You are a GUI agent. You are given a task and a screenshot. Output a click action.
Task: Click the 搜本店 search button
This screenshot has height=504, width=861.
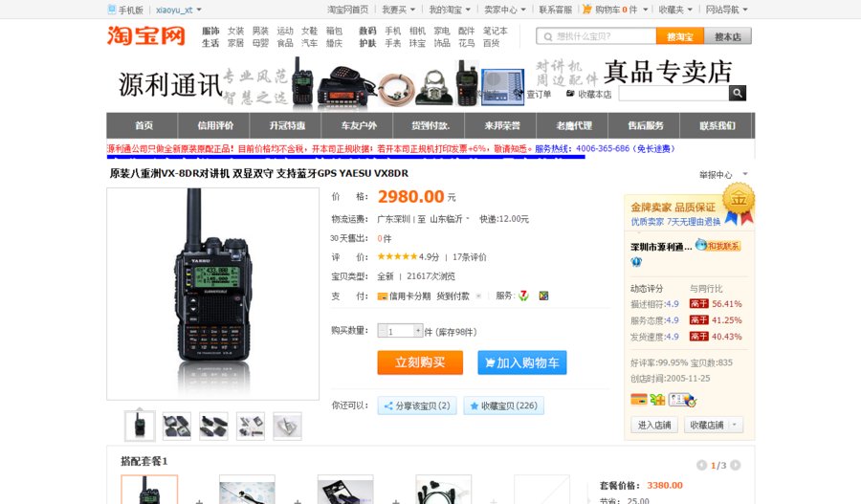point(727,36)
